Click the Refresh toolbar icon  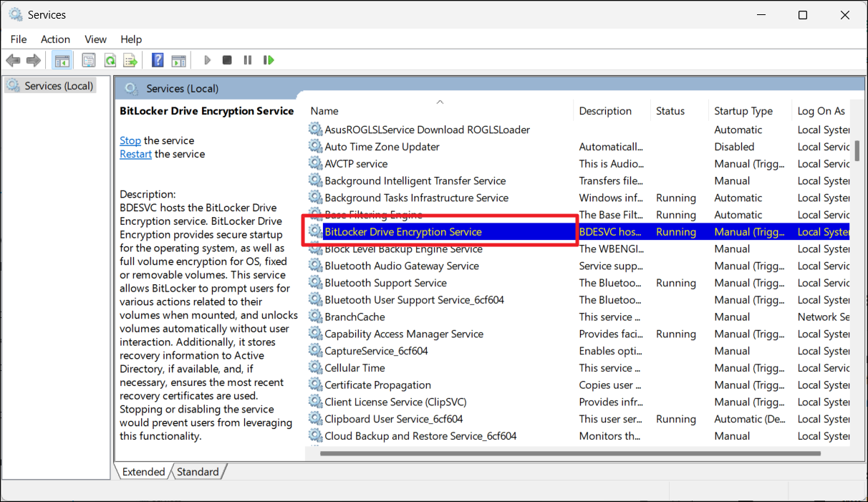click(x=110, y=60)
